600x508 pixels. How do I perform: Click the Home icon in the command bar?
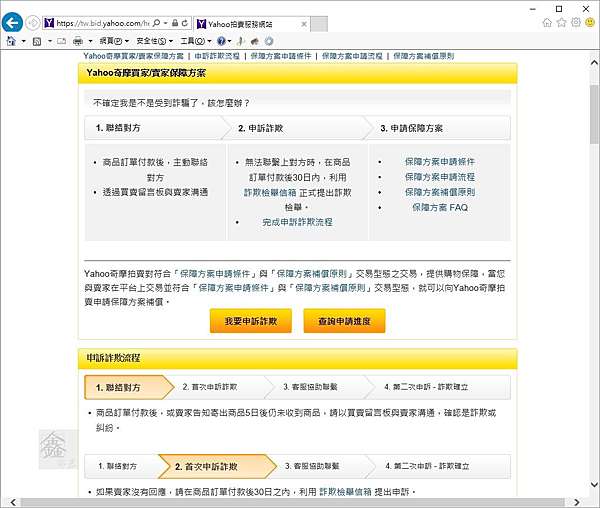pos(11,41)
